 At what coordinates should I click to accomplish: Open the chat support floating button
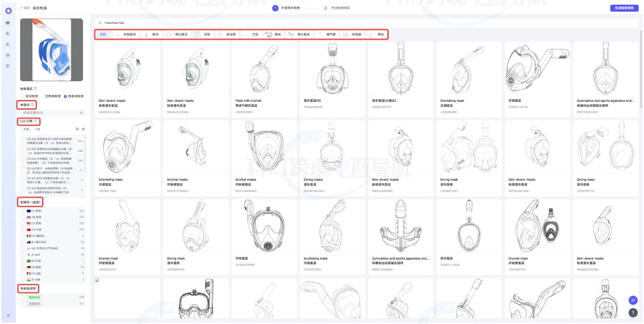pyautogui.click(x=633, y=300)
